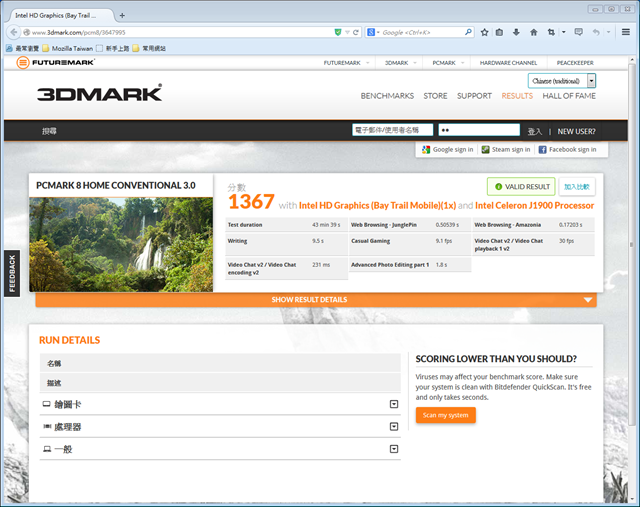Open RESULTS navigation item
The height and width of the screenshot is (507, 640).
tap(517, 96)
